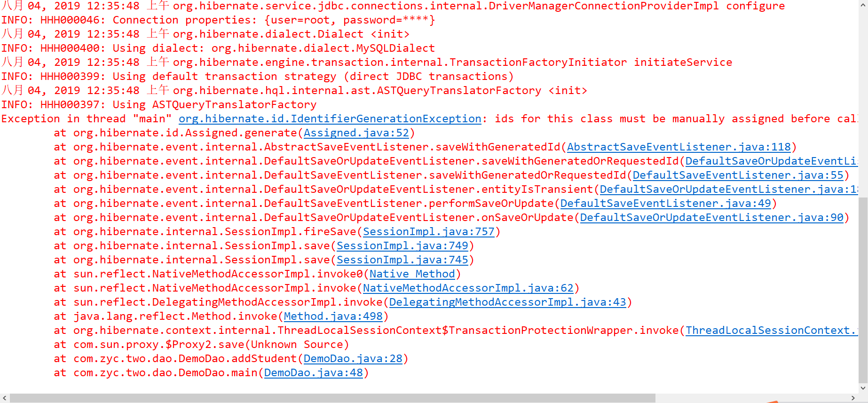The height and width of the screenshot is (403, 868).
Task: Click 'TransactionFactoryInitiator initiateService' log line
Action: (367, 62)
